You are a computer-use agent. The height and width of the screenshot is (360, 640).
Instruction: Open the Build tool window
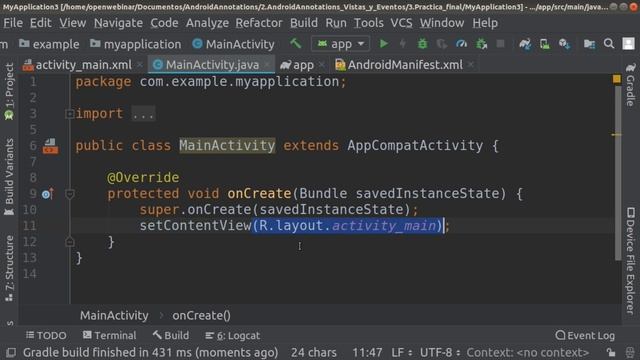[x=171, y=336]
